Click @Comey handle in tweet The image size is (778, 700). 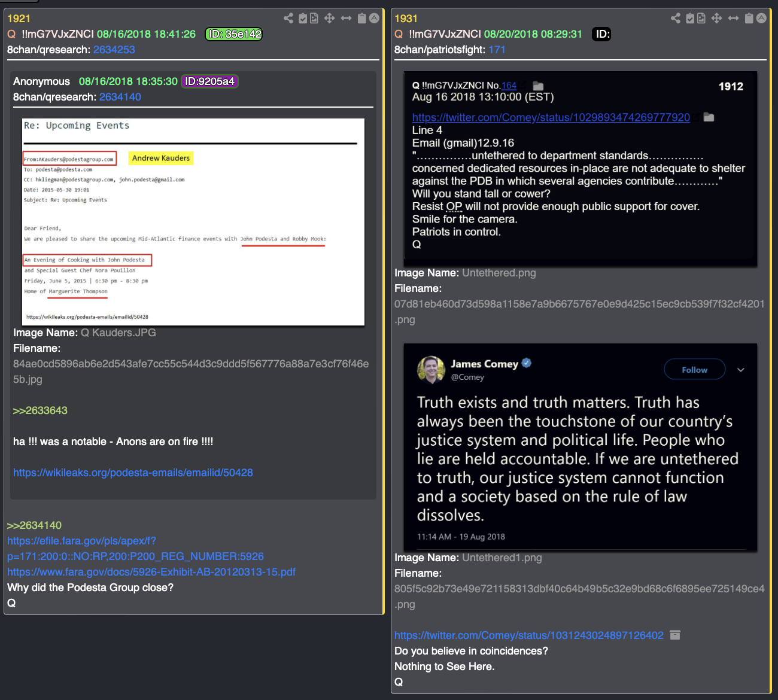click(467, 377)
